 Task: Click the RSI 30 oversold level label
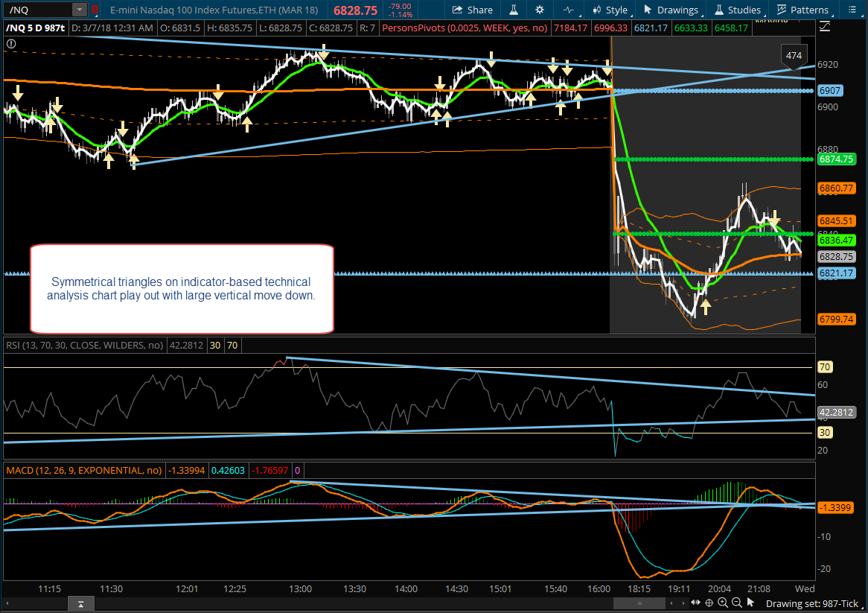click(825, 433)
